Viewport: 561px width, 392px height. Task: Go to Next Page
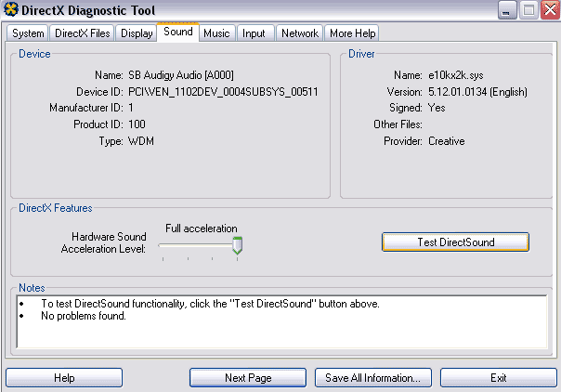click(x=248, y=378)
